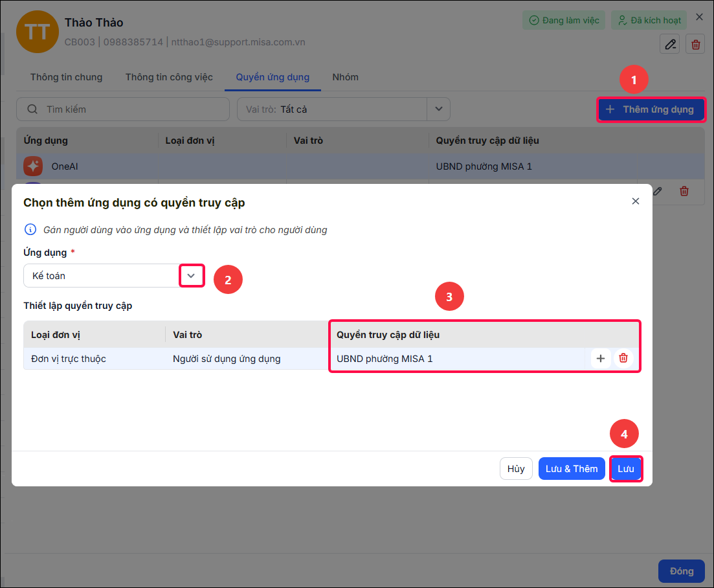Screen dimensions: 714x588
Task: Close the user detail panel with X
Action: coord(699,17)
